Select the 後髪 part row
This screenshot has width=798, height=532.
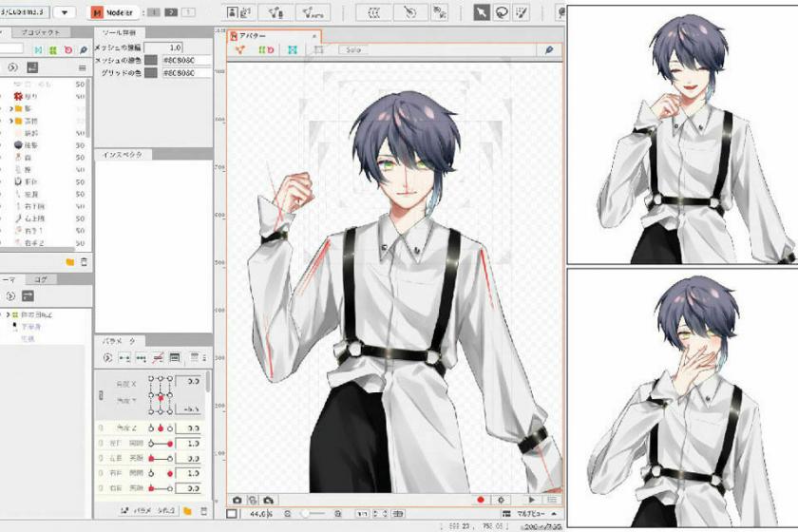pyautogui.click(x=46, y=145)
